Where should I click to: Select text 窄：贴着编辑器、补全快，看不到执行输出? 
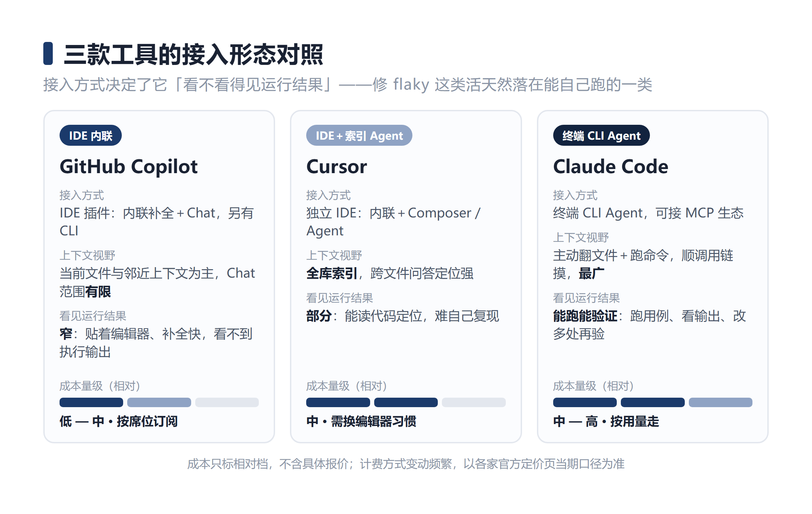coord(156,343)
